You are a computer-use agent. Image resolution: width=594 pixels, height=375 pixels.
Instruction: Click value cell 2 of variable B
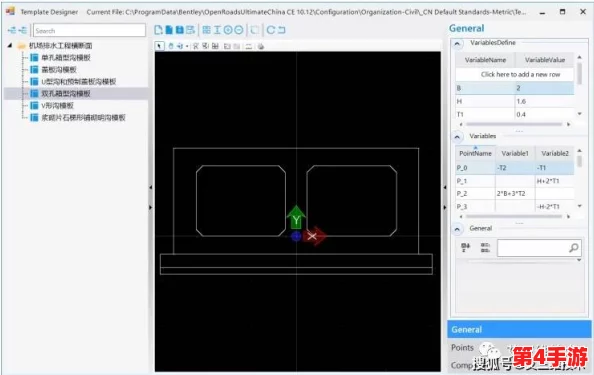point(544,88)
